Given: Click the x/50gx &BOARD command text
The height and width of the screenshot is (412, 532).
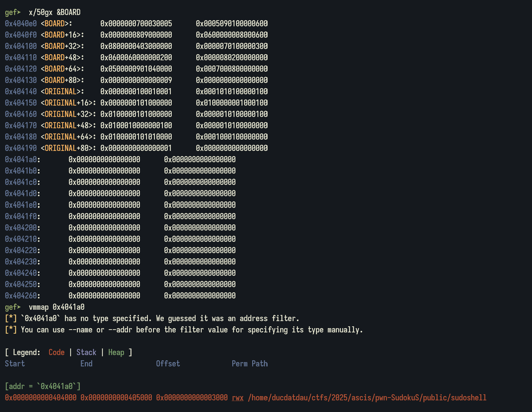Looking at the screenshot, I should pyautogui.click(x=54, y=12).
